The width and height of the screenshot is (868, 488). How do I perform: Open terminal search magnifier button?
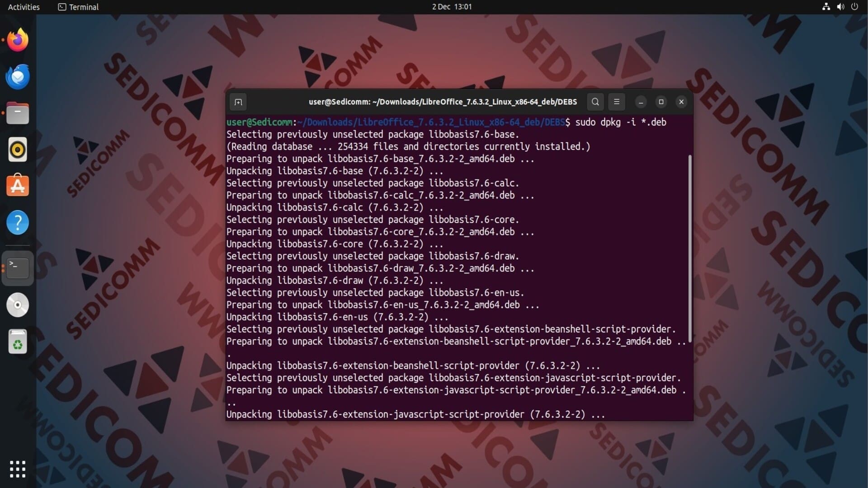click(x=595, y=102)
